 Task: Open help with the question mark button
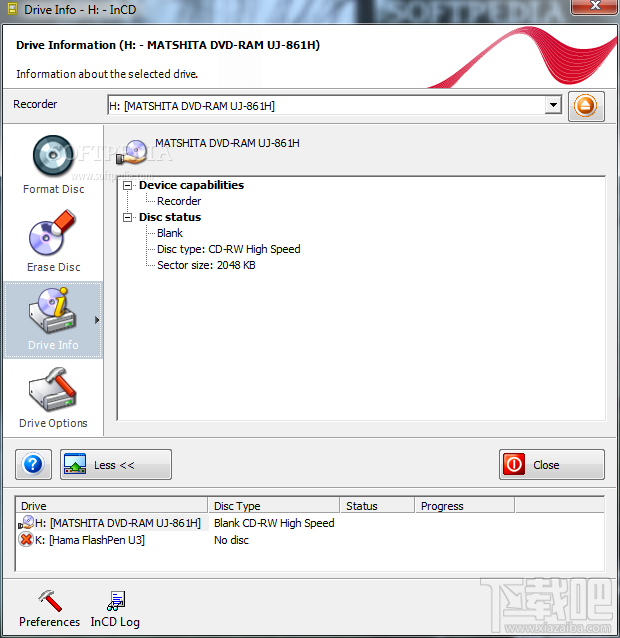pos(33,464)
